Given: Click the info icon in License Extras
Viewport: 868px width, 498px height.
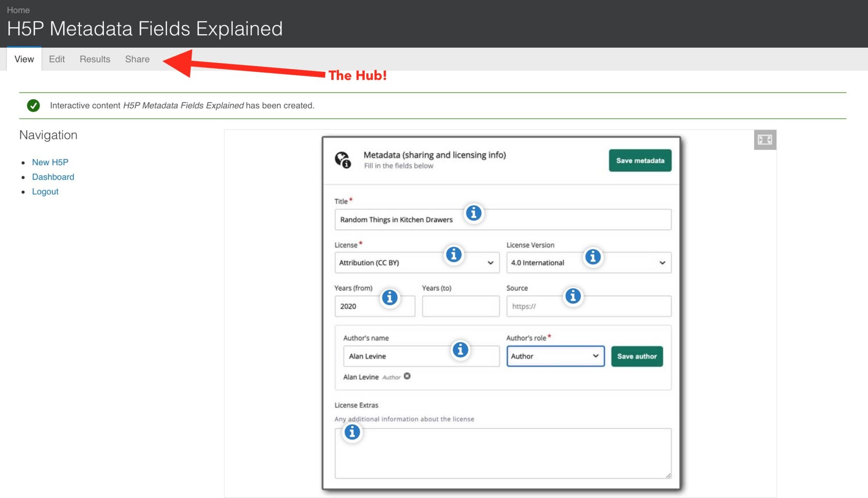Looking at the screenshot, I should (352, 431).
